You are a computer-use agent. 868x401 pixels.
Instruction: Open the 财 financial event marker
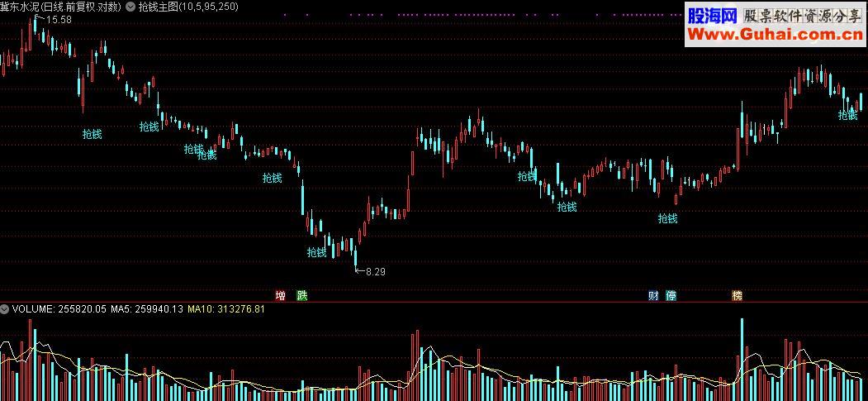[654, 296]
